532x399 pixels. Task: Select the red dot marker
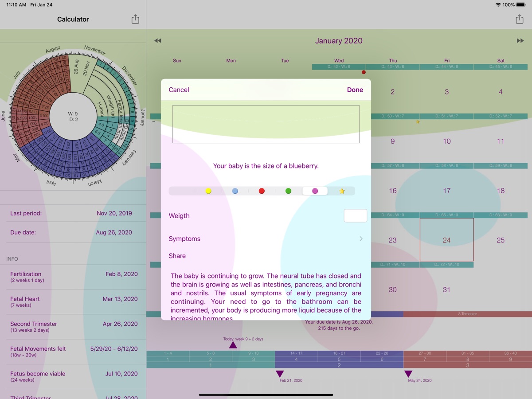coord(262,191)
